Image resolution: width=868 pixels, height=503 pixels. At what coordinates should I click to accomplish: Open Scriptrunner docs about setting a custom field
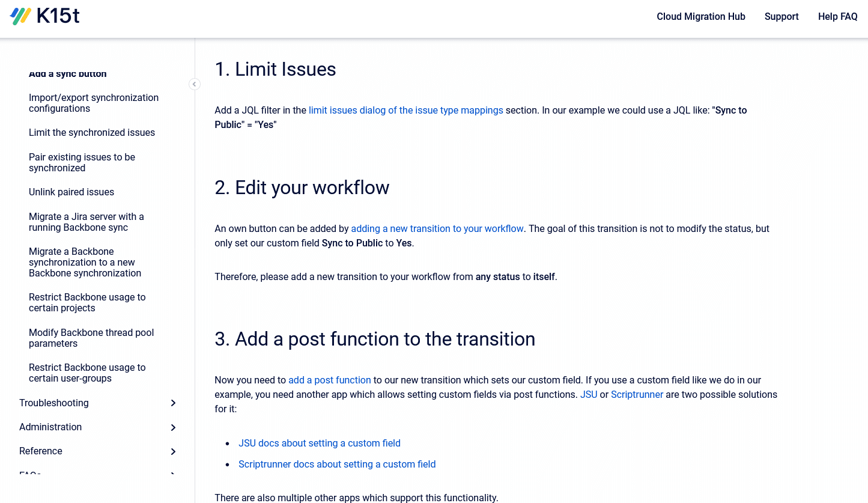tap(337, 465)
